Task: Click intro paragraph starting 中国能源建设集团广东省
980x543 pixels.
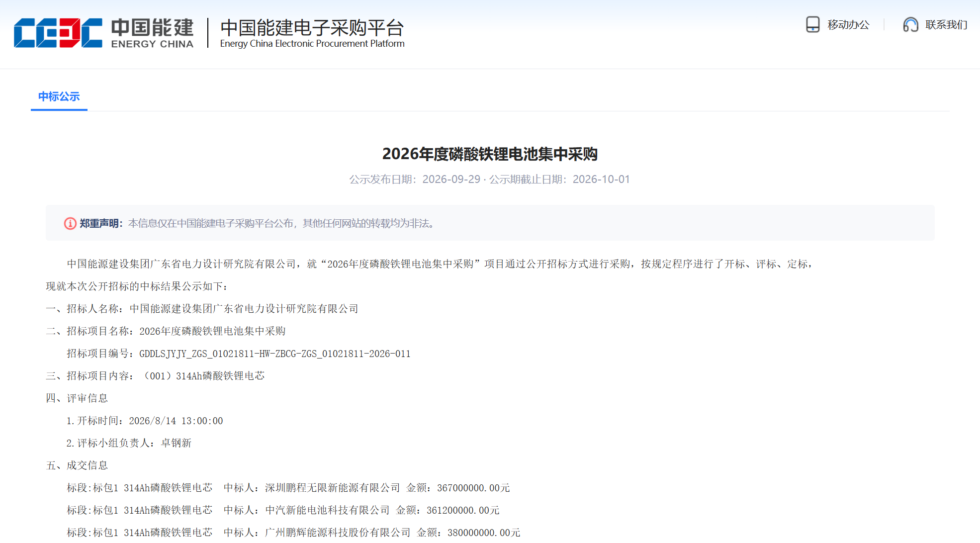Action: pyautogui.click(x=440, y=264)
